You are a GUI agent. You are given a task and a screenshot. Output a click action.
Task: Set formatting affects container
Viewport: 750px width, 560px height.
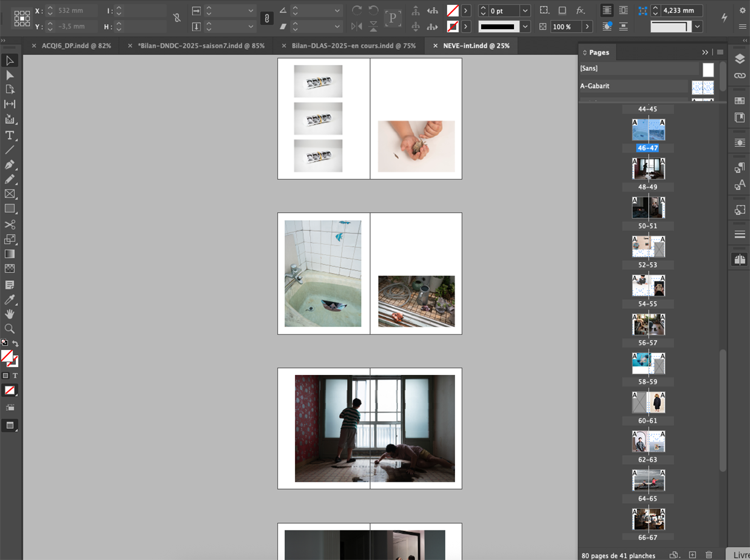click(5, 376)
